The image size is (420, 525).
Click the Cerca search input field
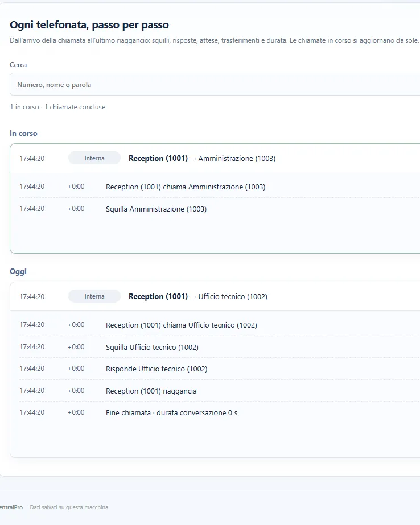[x=215, y=84]
